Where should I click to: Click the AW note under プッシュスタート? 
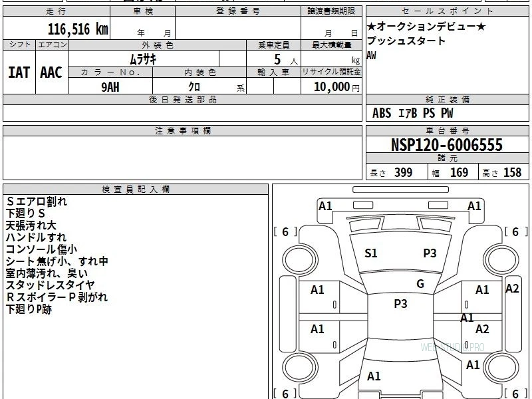coord(372,55)
